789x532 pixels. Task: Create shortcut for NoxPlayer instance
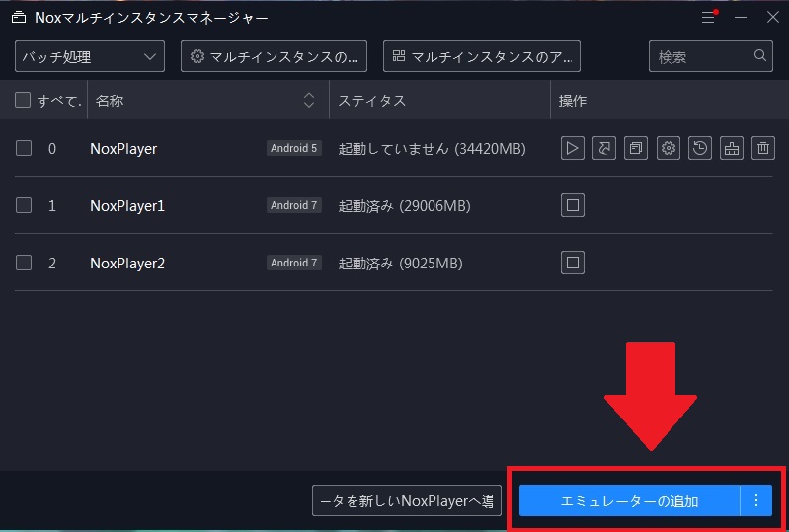point(603,148)
